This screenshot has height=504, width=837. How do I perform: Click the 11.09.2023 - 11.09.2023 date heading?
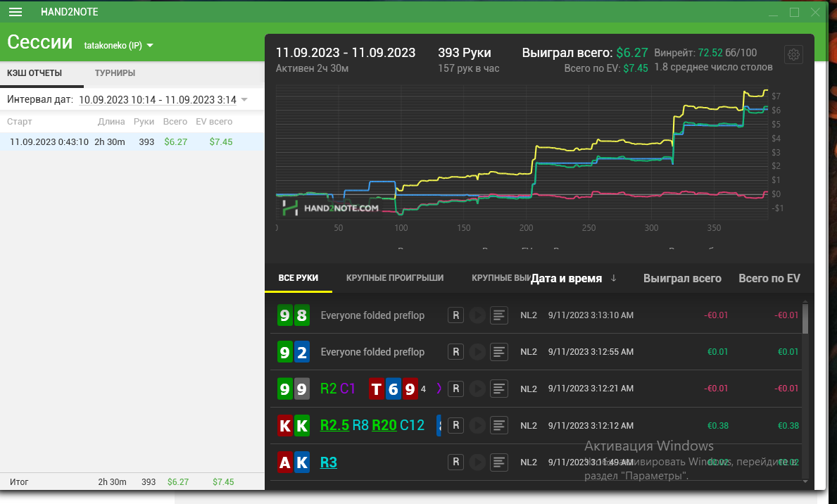click(x=346, y=53)
